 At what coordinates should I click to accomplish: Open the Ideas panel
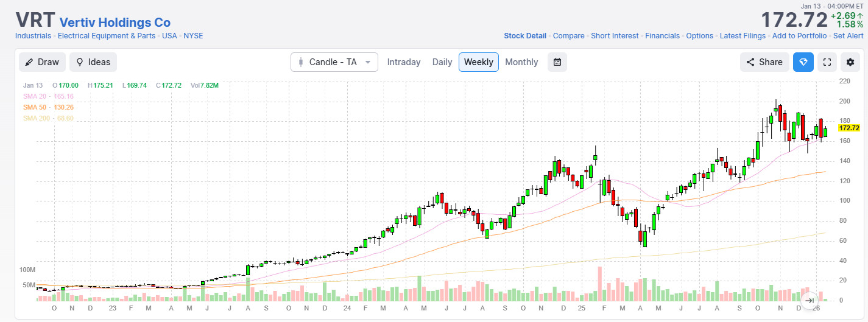coord(93,62)
